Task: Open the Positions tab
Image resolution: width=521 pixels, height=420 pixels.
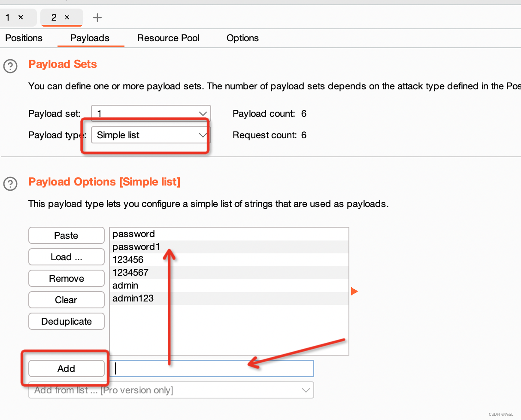Action: [x=24, y=38]
